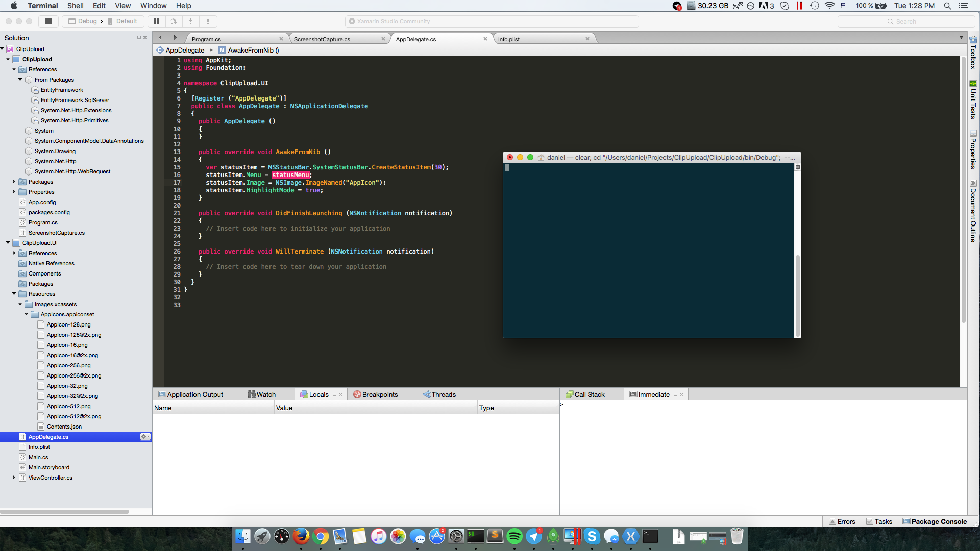Navigate forward in editor history
Screen dimensions: 980x551
[175, 38]
